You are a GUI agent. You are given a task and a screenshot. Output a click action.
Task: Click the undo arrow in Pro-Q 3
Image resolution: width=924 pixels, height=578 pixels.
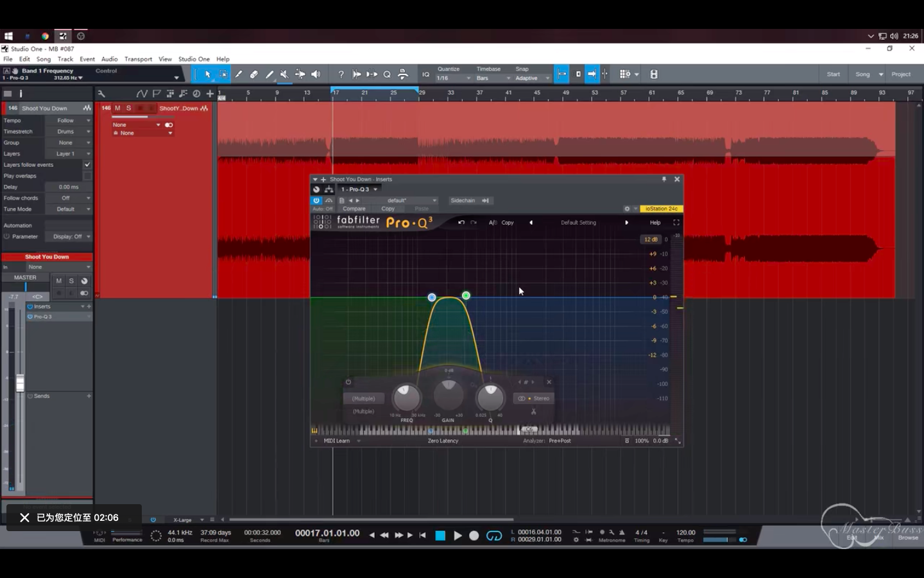[461, 222]
